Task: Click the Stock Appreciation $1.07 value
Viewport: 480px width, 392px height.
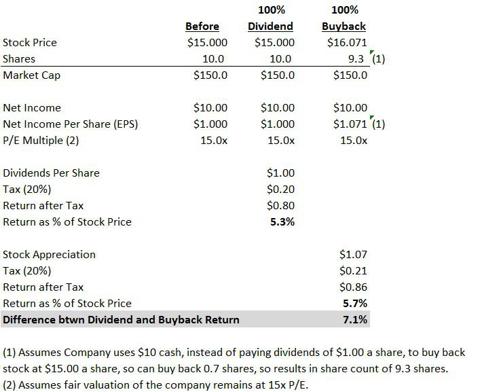Action: point(353,254)
